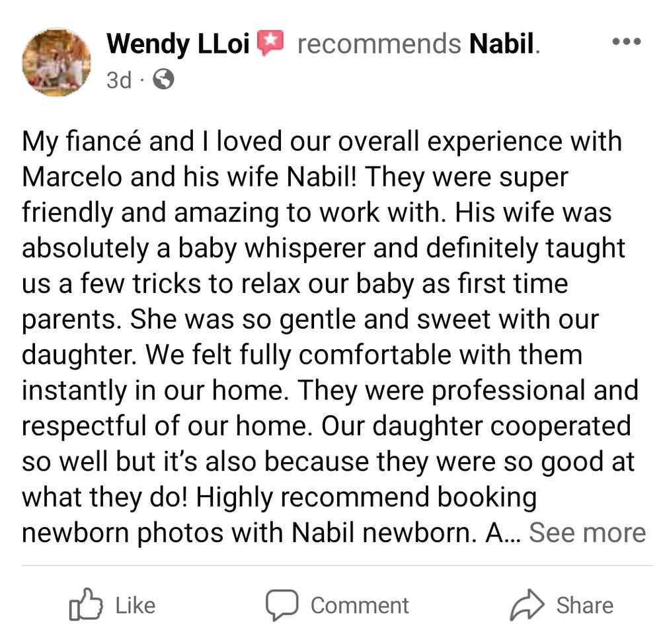
Task: Click the speech bubble Comment icon
Action: [282, 605]
